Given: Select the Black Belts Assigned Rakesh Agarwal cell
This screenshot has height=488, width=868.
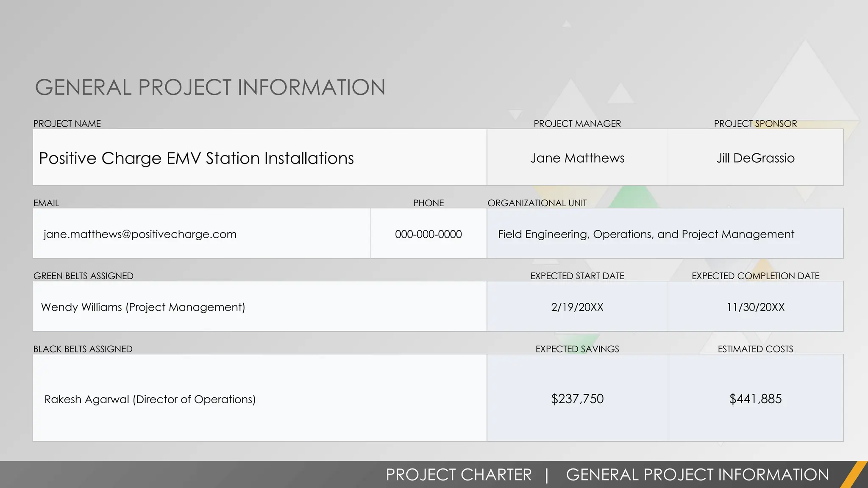Looking at the screenshot, I should 150,399.
